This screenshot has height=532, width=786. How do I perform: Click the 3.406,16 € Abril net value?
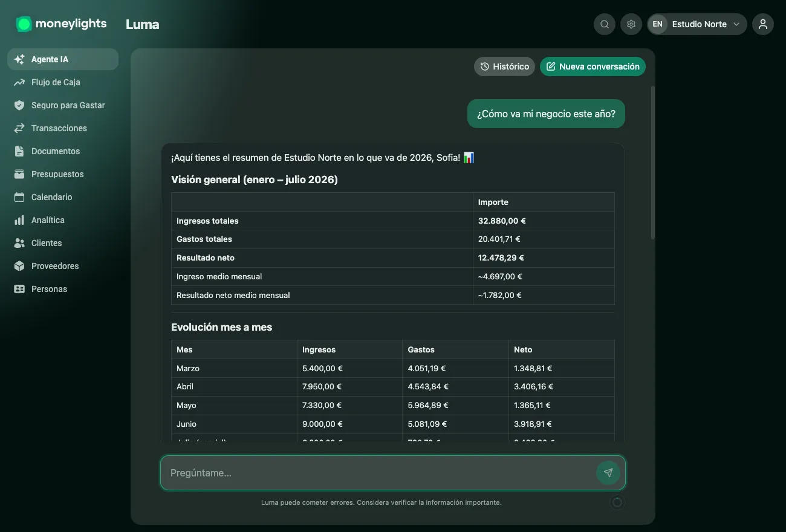pyautogui.click(x=534, y=386)
